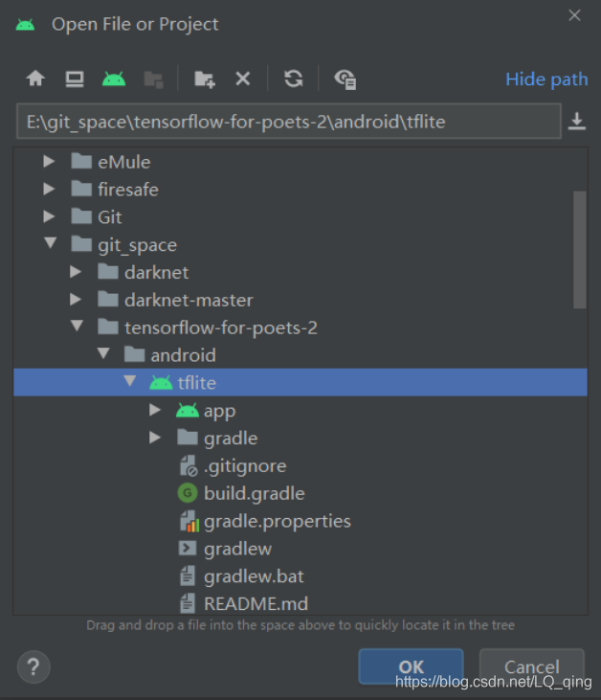Click the Help question mark button

click(33, 667)
